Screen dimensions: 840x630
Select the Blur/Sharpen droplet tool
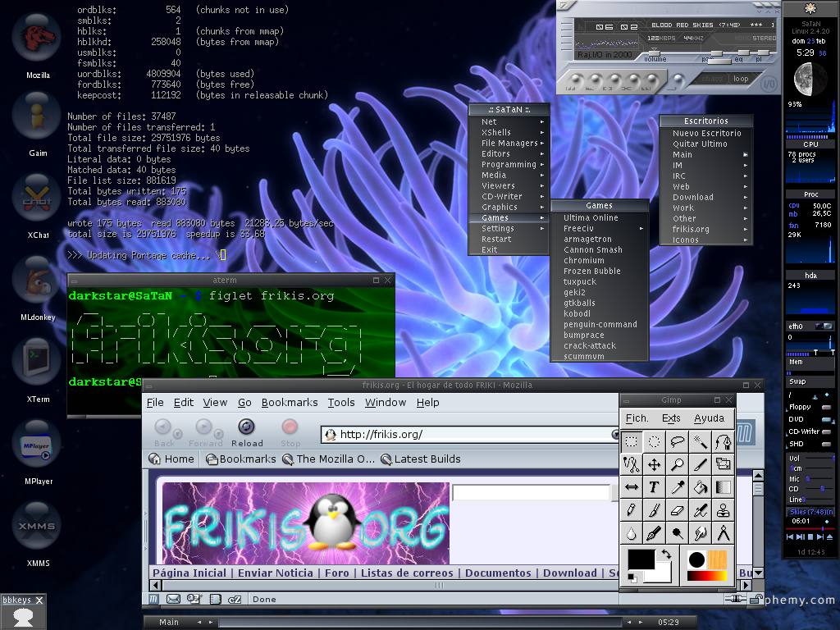click(x=632, y=533)
